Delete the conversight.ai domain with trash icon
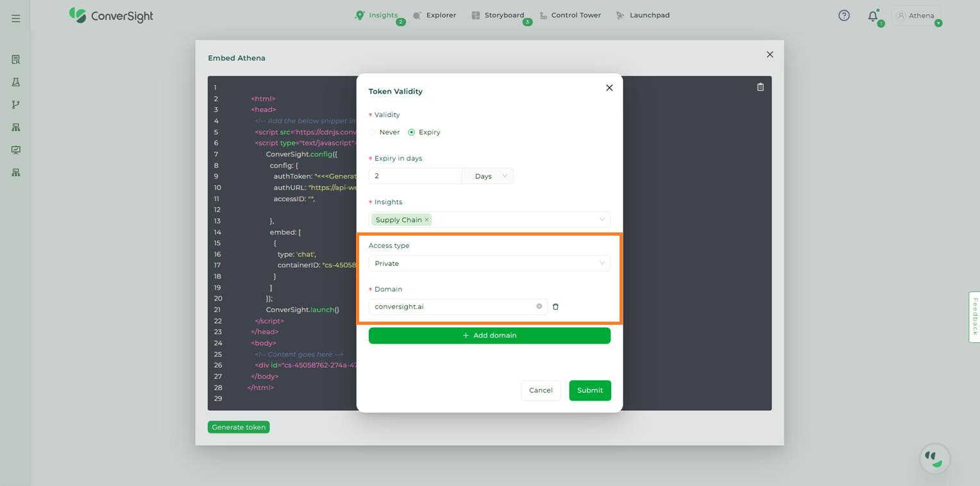Screen dimensions: 980x486 pyautogui.click(x=555, y=307)
